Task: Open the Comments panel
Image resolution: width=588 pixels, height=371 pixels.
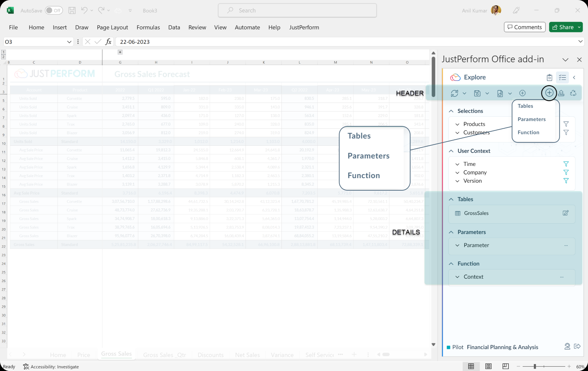Action: point(525,27)
